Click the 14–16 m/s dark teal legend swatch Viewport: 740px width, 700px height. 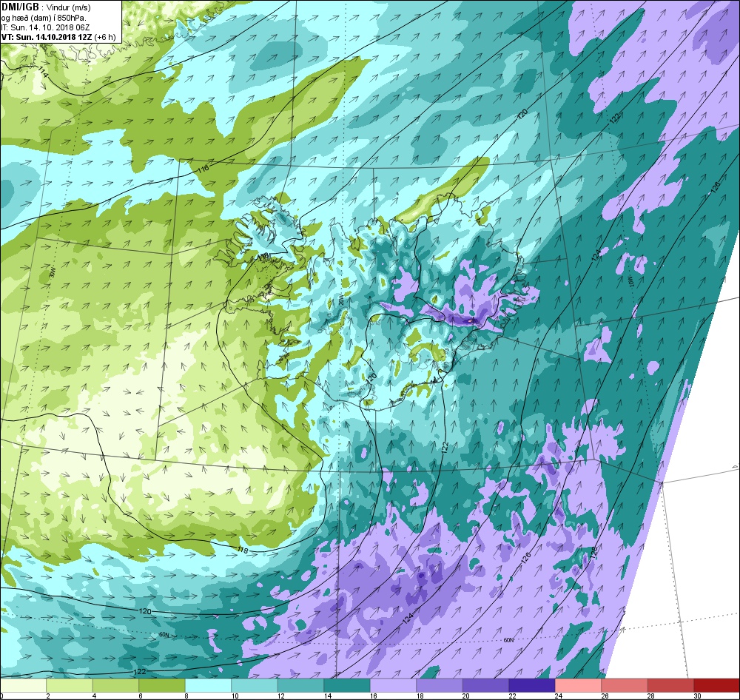tap(347, 685)
